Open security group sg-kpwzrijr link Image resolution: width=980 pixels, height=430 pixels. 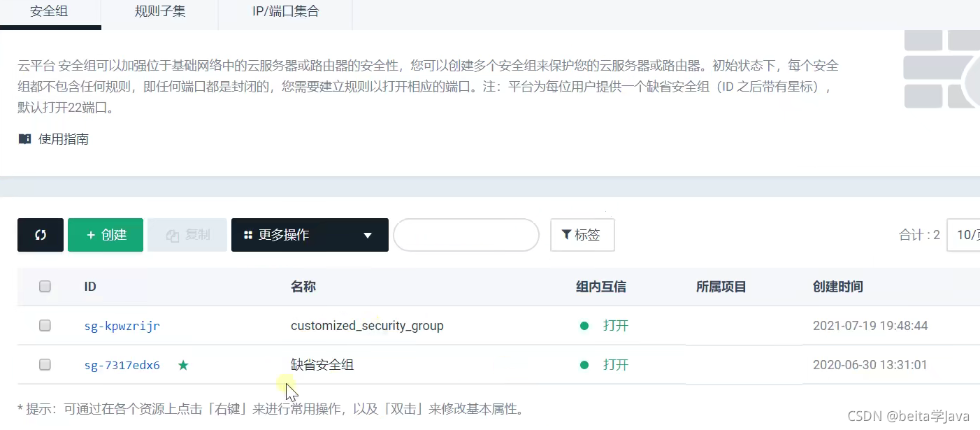point(122,326)
